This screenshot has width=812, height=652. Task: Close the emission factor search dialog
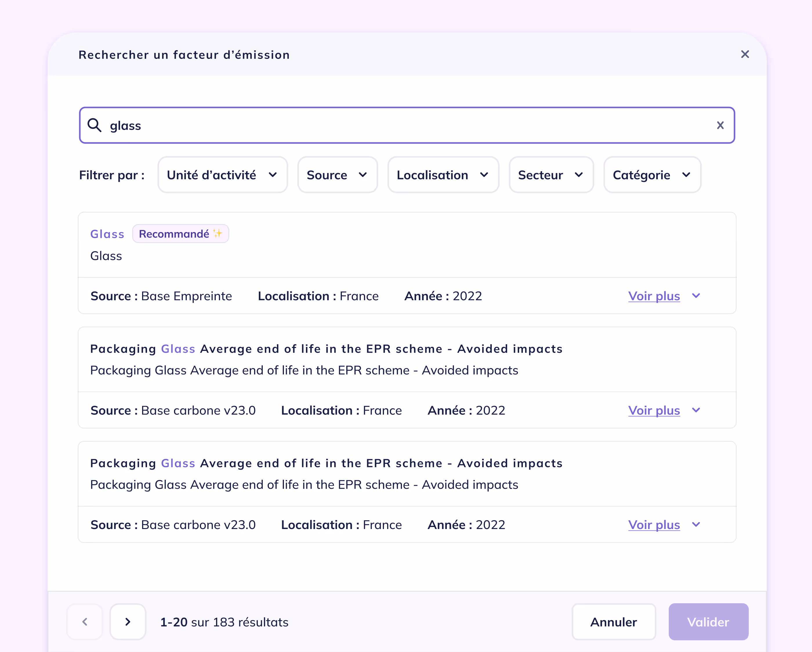click(x=745, y=54)
